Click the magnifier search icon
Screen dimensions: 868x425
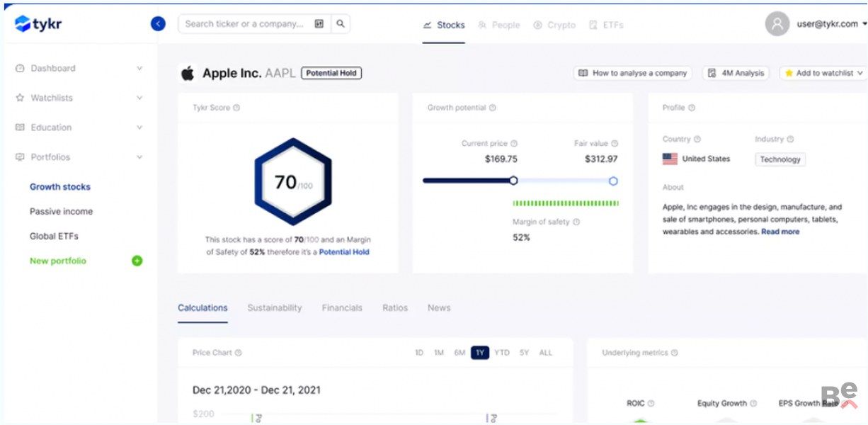341,24
